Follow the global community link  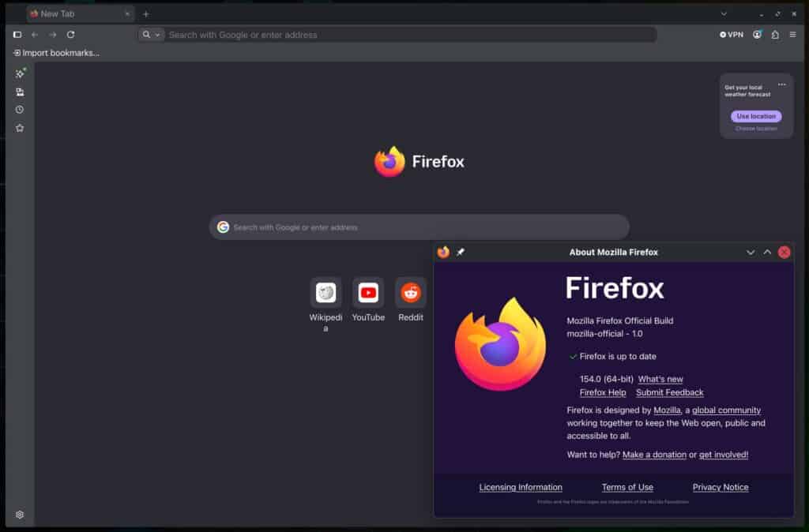[727, 410]
